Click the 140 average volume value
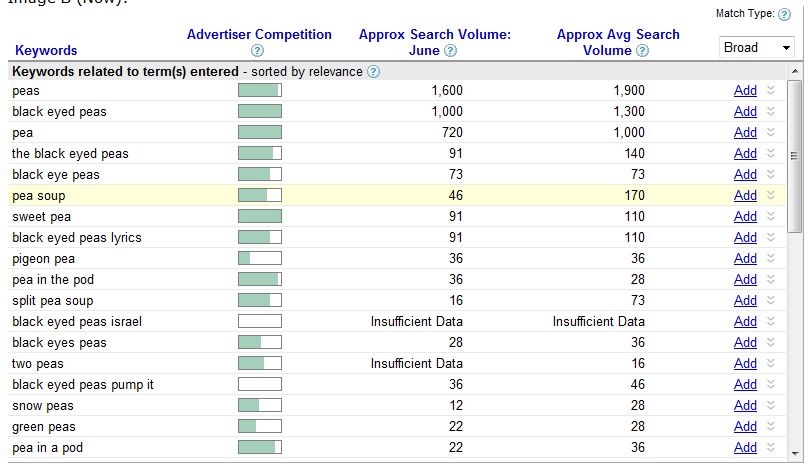 tap(634, 154)
